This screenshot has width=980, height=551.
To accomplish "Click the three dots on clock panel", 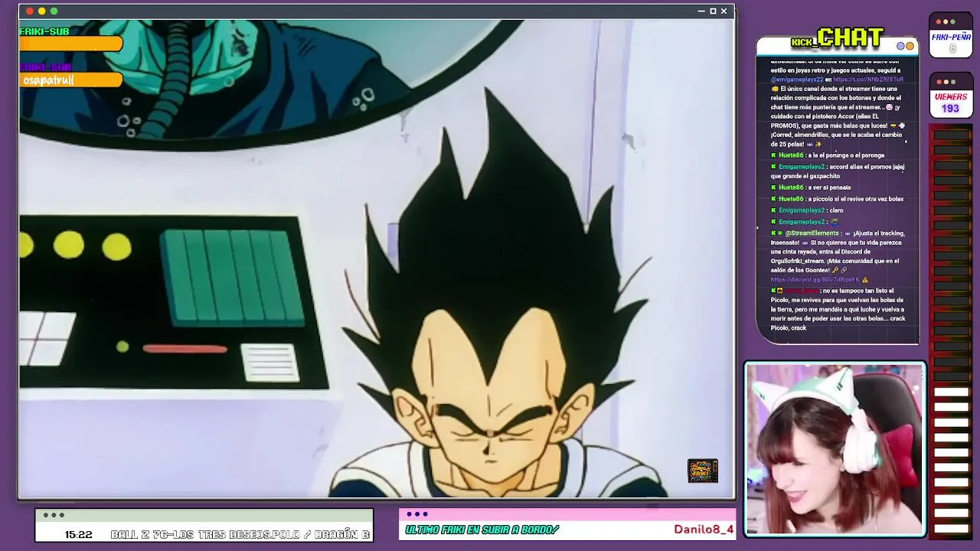I will point(54,515).
